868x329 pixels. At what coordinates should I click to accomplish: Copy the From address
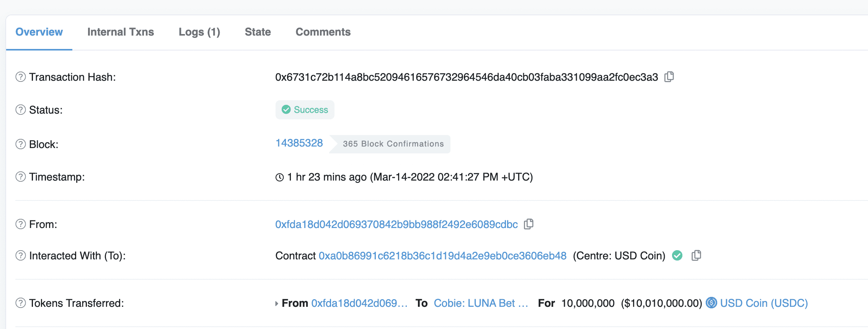(x=529, y=224)
